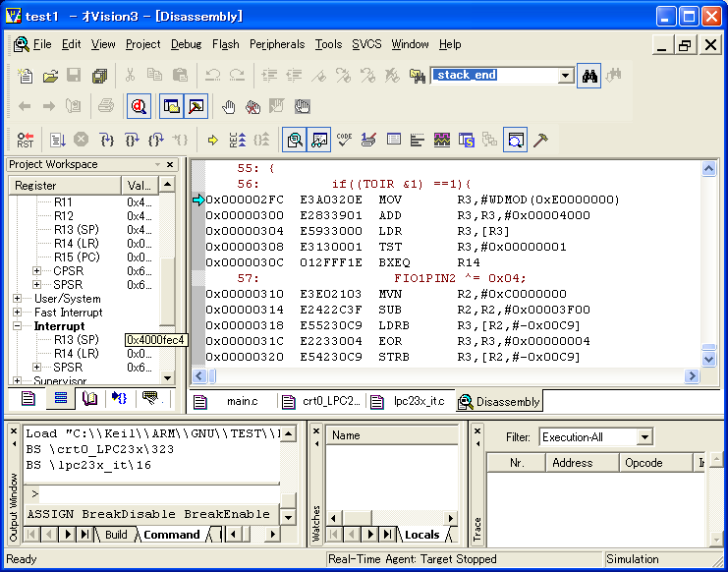
Task: Click the Address column header in Trace
Action: (572, 463)
